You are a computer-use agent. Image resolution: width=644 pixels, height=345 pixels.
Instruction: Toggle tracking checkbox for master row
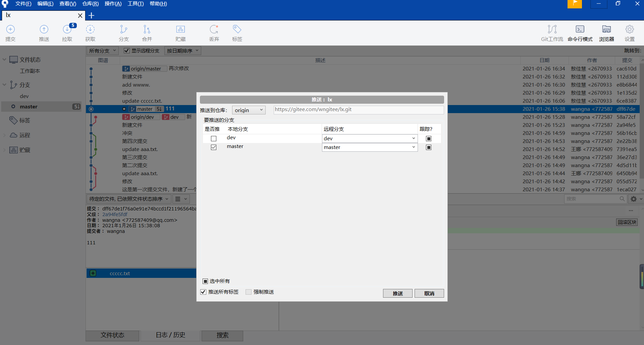(x=429, y=147)
